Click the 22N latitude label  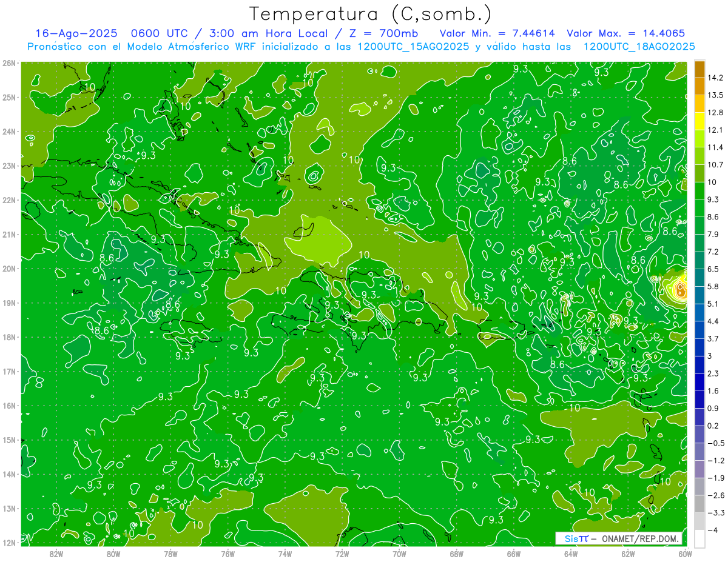tap(9, 200)
